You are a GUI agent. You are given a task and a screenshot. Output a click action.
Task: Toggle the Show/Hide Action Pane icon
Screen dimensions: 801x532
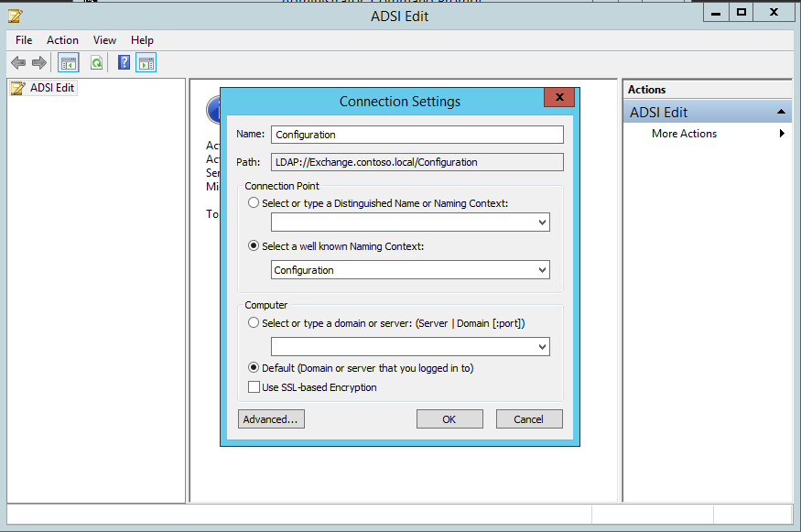[x=146, y=62]
